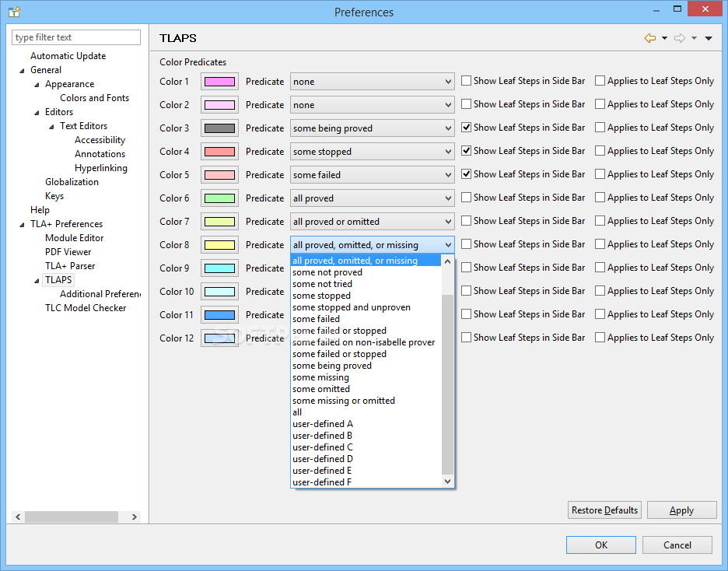The image size is (728, 571).
Task: Open the Color 3 predicate combo box
Action: pos(373,128)
